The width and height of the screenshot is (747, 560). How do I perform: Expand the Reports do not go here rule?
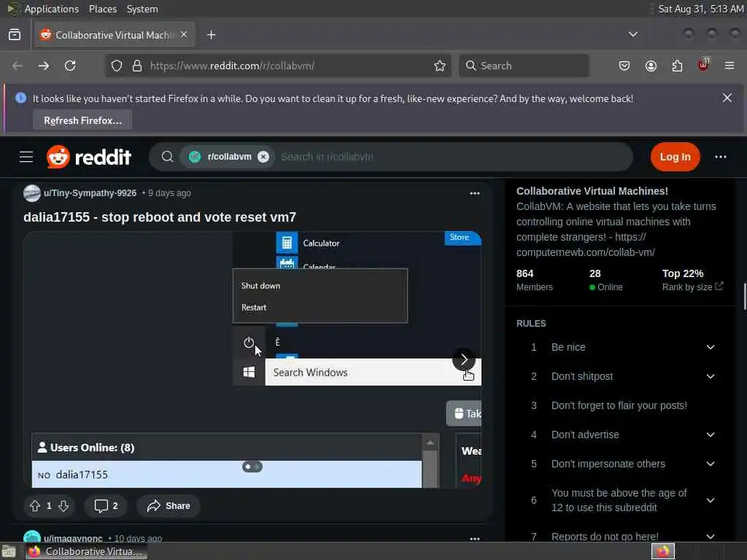pyautogui.click(x=711, y=536)
